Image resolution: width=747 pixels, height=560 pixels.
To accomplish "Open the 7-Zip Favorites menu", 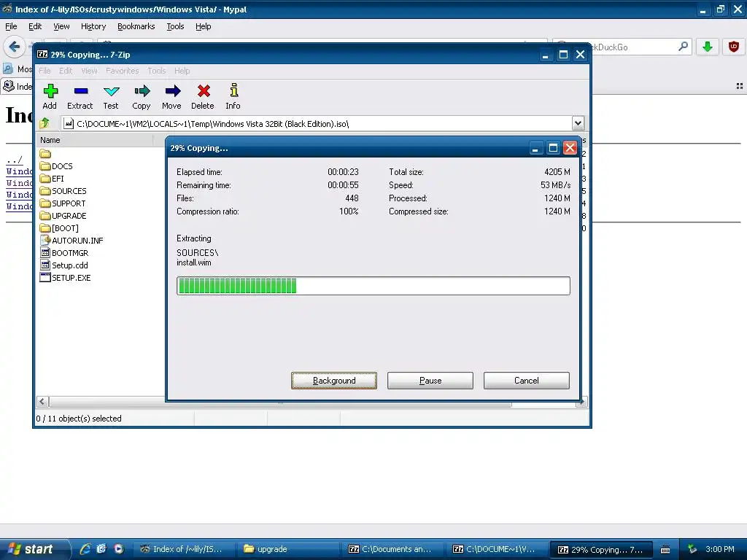I will point(123,71).
